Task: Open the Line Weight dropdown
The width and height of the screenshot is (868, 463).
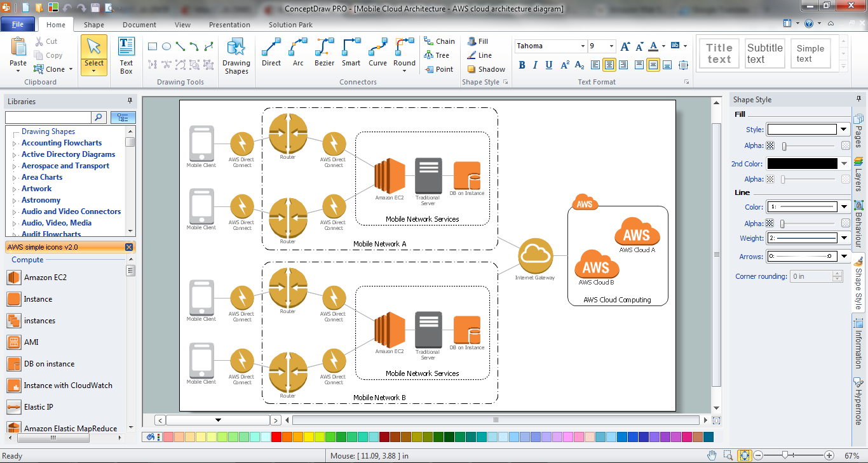Action: tap(844, 238)
